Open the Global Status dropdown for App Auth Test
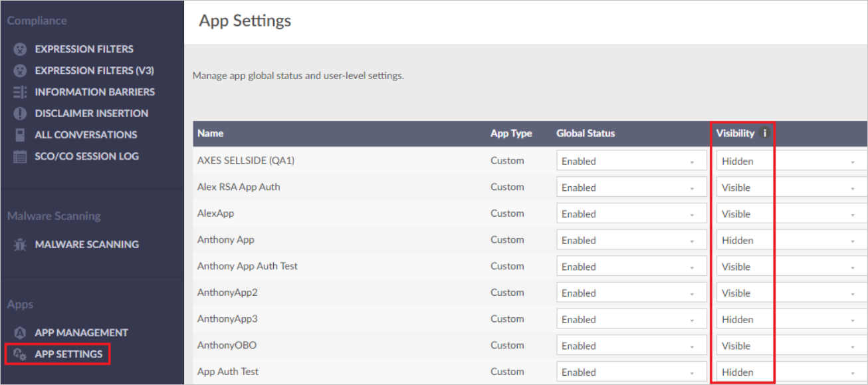The height and width of the screenshot is (385, 868). pos(631,371)
